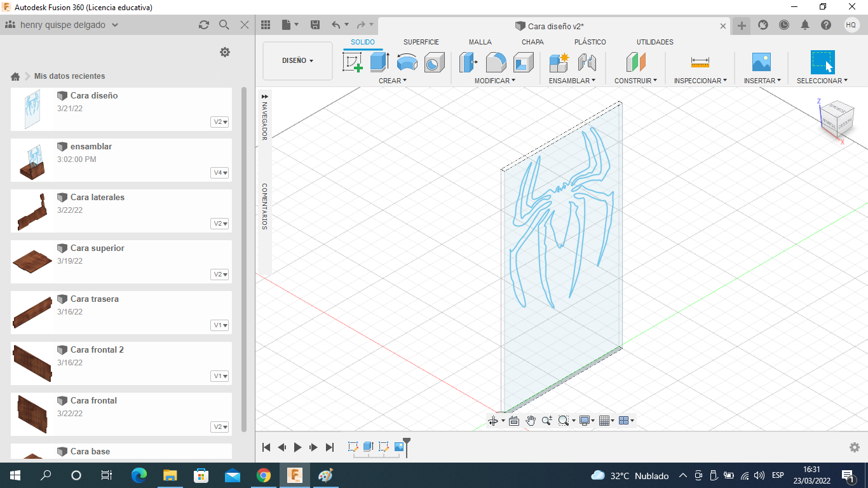Select the Look At tool
The height and width of the screenshot is (488, 868).
[514, 421]
